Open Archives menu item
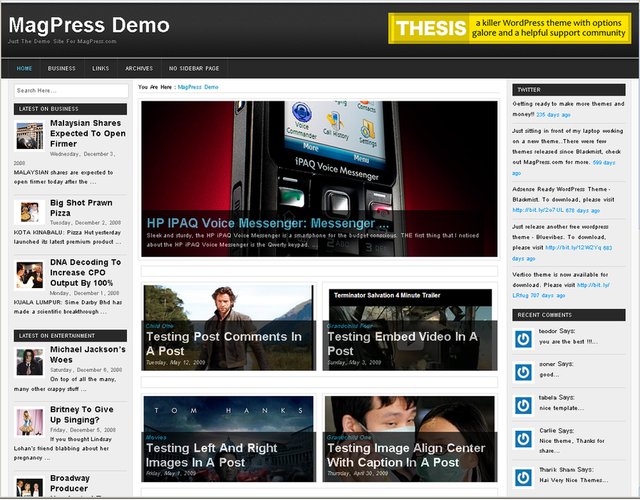 139,68
